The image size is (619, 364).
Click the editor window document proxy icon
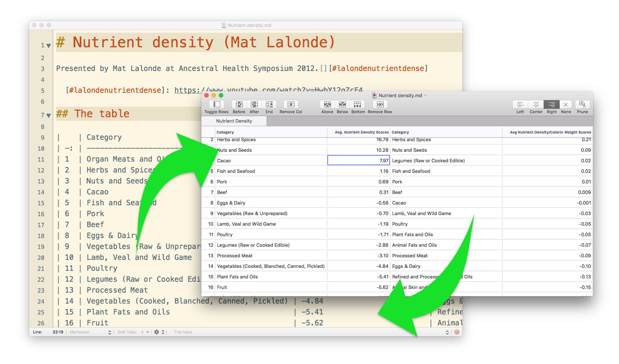tap(224, 25)
